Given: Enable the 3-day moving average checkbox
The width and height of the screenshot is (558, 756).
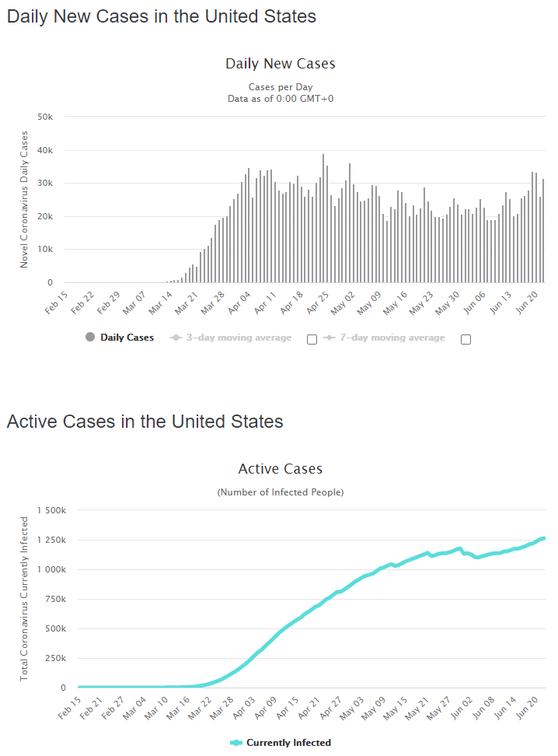Looking at the screenshot, I should (312, 339).
